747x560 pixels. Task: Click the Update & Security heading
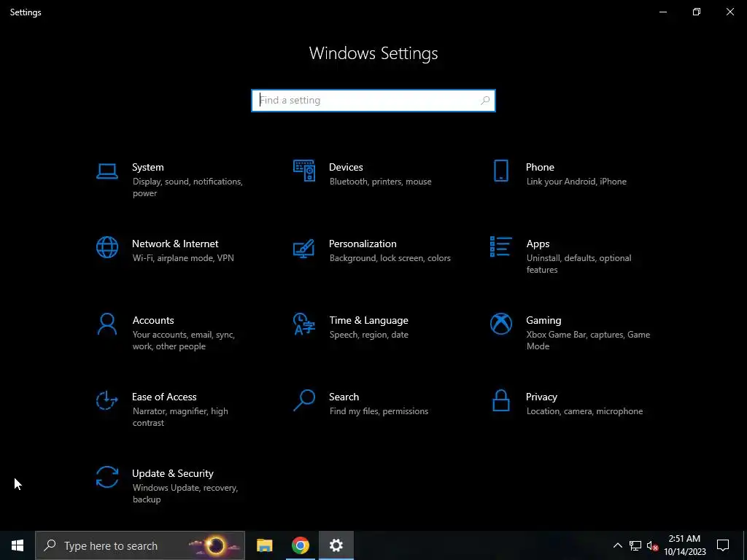pos(172,474)
